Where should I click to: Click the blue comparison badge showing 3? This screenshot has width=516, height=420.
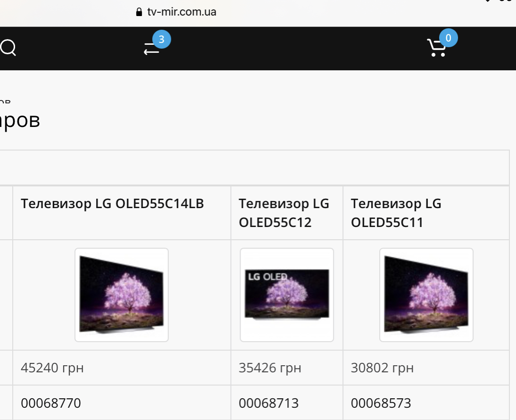coord(162,39)
